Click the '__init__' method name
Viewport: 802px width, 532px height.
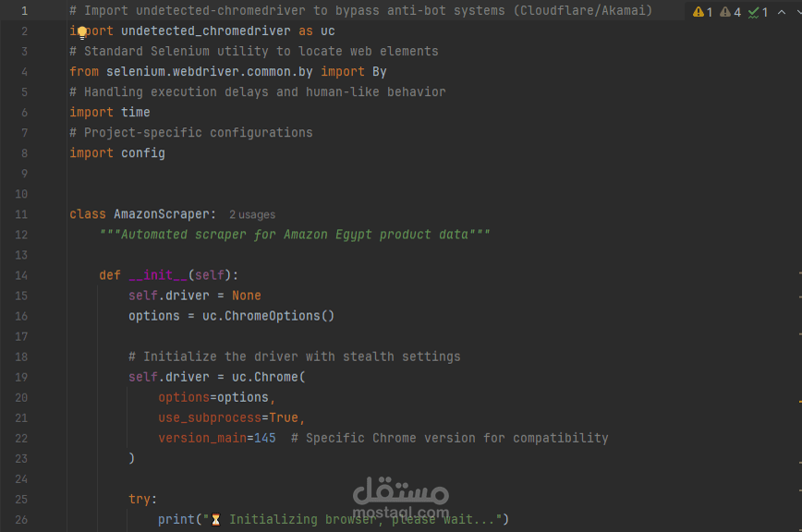pyautogui.click(x=157, y=275)
